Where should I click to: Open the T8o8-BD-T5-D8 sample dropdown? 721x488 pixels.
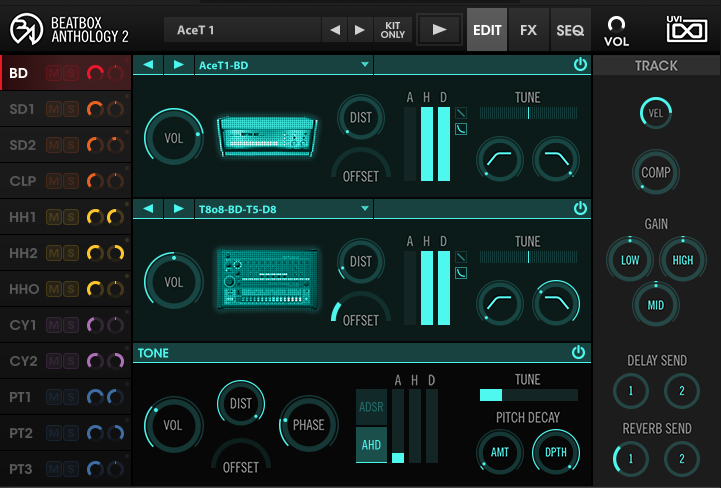click(x=284, y=209)
